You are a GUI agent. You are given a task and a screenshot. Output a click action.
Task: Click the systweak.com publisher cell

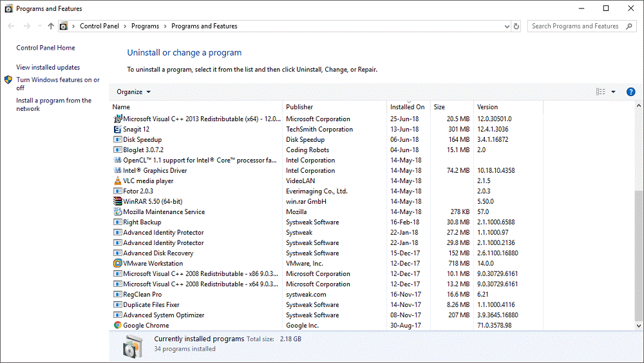point(306,295)
